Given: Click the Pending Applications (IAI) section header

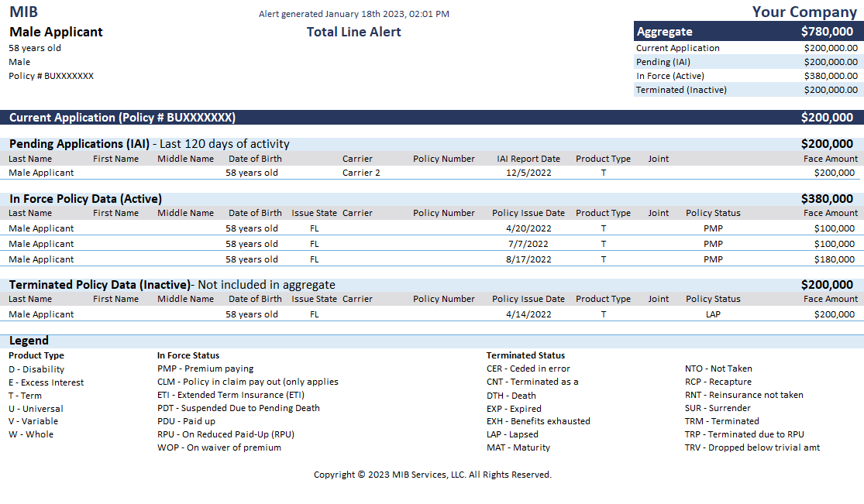Looking at the screenshot, I should (x=149, y=144).
